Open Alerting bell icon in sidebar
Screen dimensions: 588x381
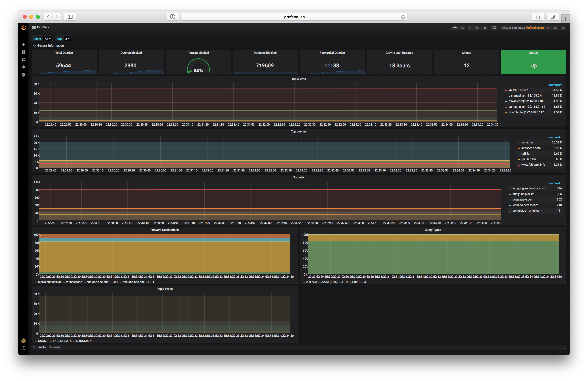[23, 67]
